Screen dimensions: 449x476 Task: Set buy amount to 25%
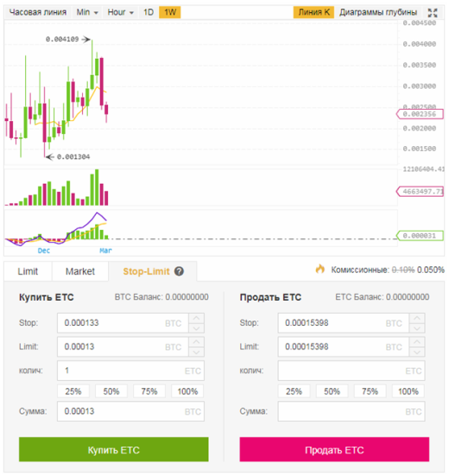point(73,391)
